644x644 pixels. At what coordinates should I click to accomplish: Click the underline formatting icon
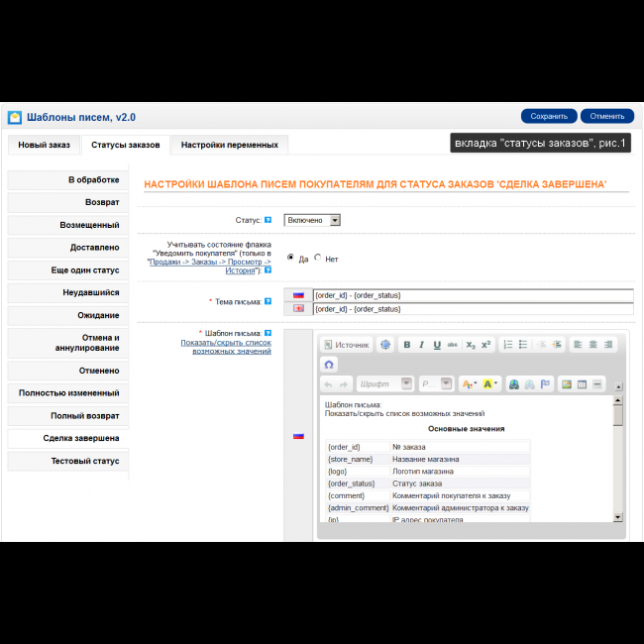(436, 345)
